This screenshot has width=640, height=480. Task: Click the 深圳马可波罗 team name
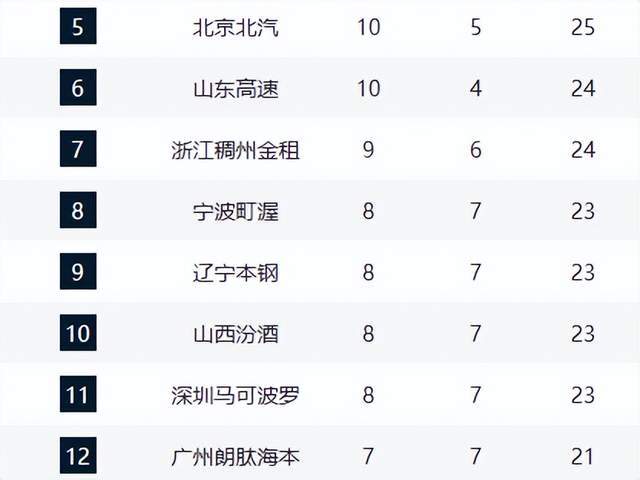tap(235, 395)
